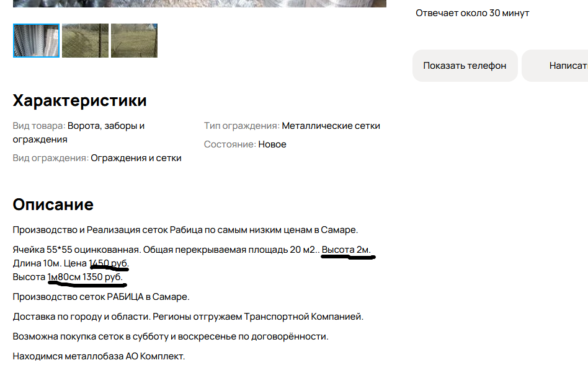This screenshot has height=386, width=588.
Task: Select the first thumbnail showing mesh rolls
Action: pos(36,41)
